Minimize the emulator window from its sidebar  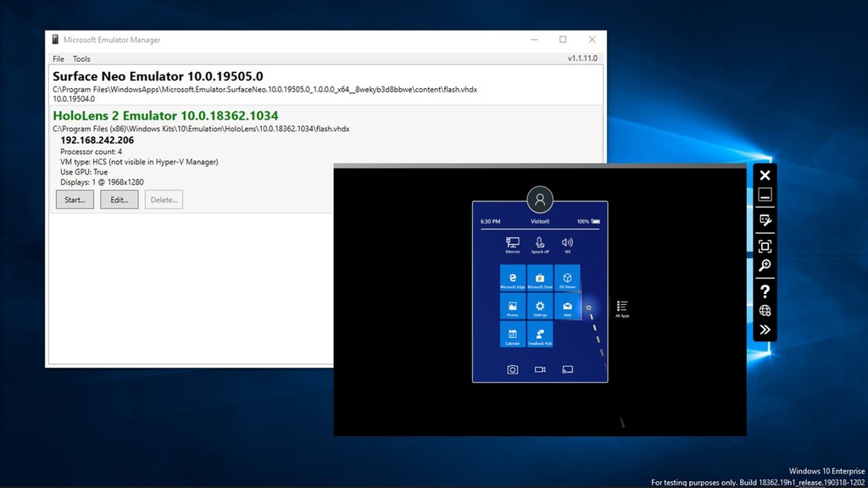(765, 196)
